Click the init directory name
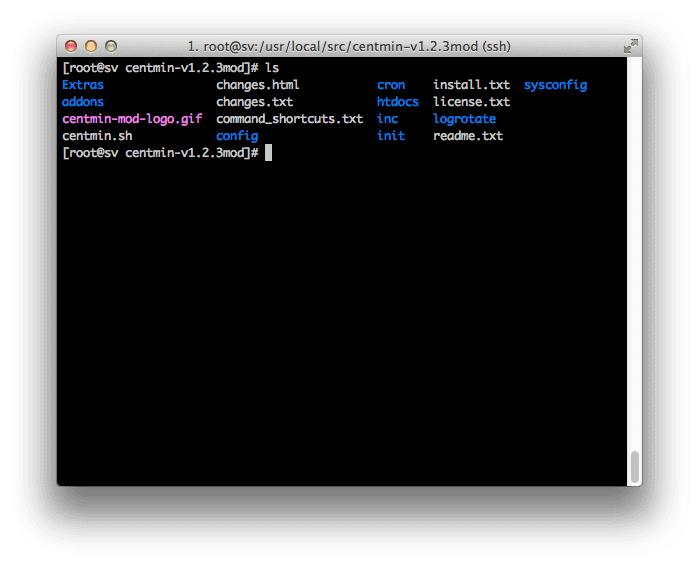 [x=391, y=136]
